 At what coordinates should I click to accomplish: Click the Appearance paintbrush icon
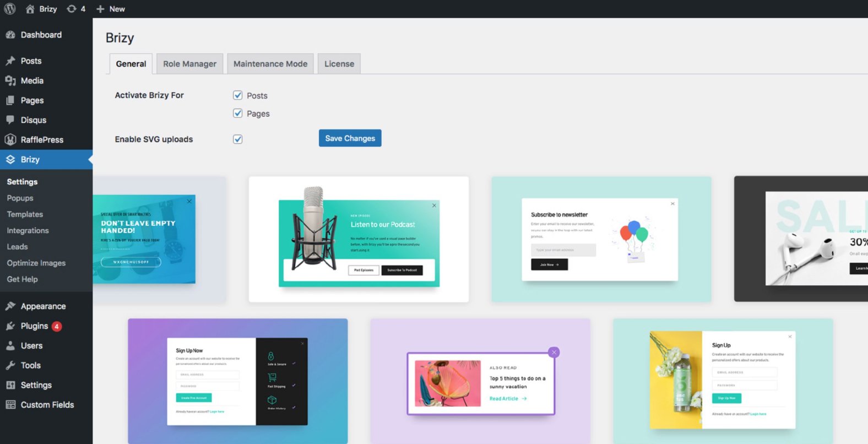(10, 306)
